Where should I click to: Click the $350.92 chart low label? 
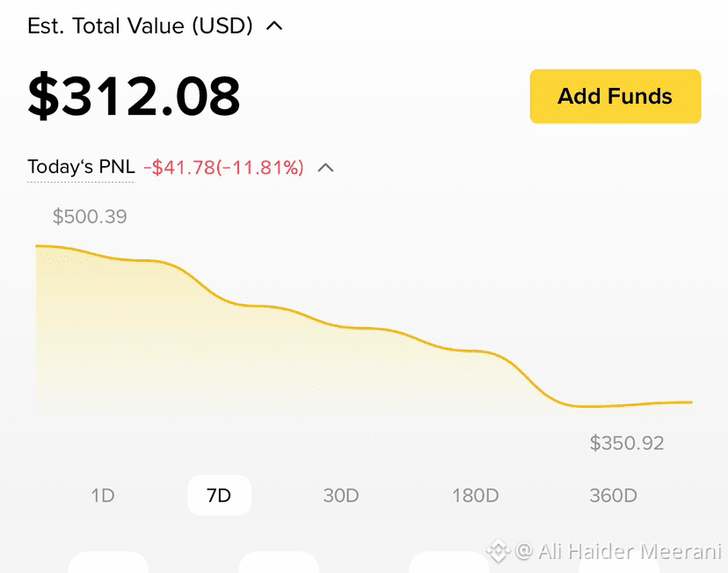click(627, 443)
